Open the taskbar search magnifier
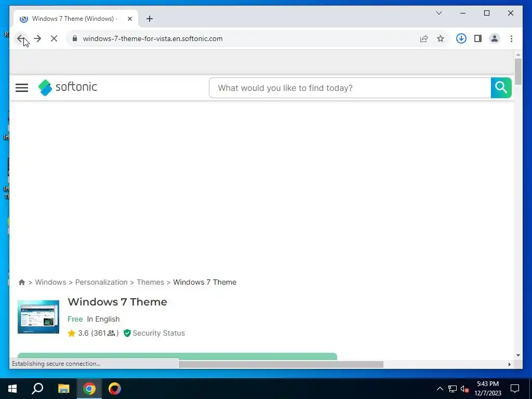 (37, 389)
